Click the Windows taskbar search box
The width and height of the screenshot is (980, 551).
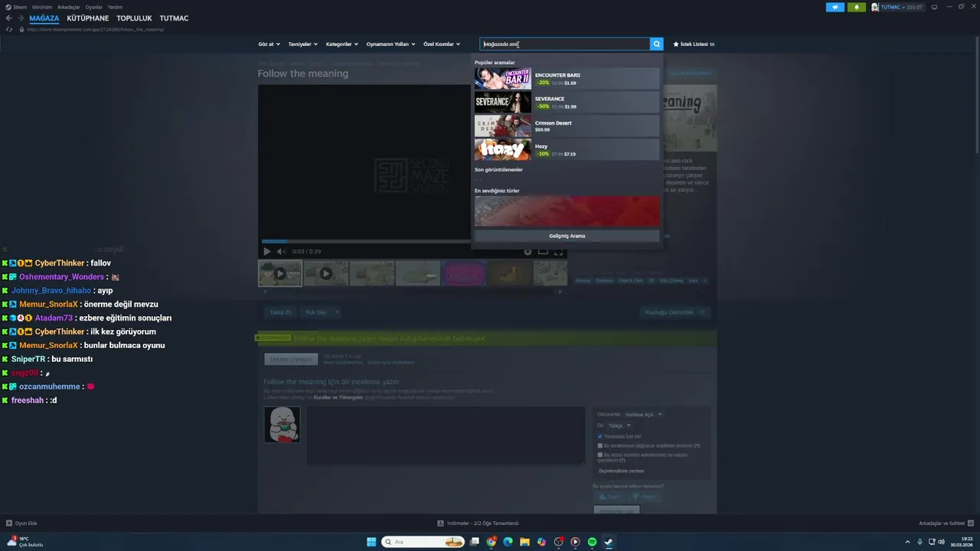[423, 542]
